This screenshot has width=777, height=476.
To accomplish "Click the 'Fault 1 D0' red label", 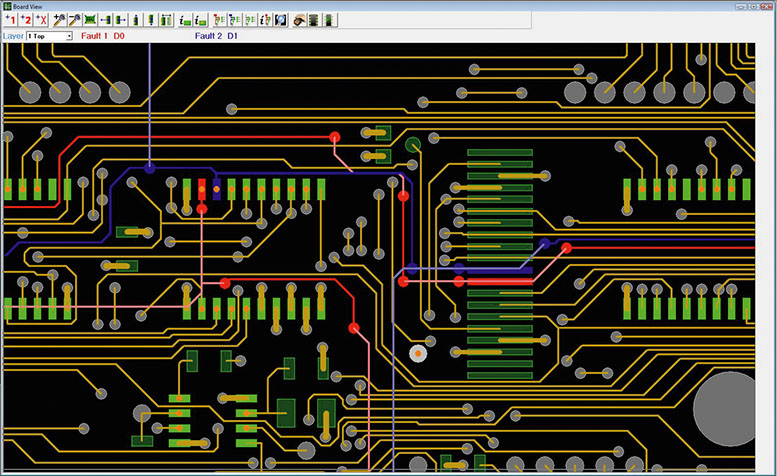I will pyautogui.click(x=104, y=36).
